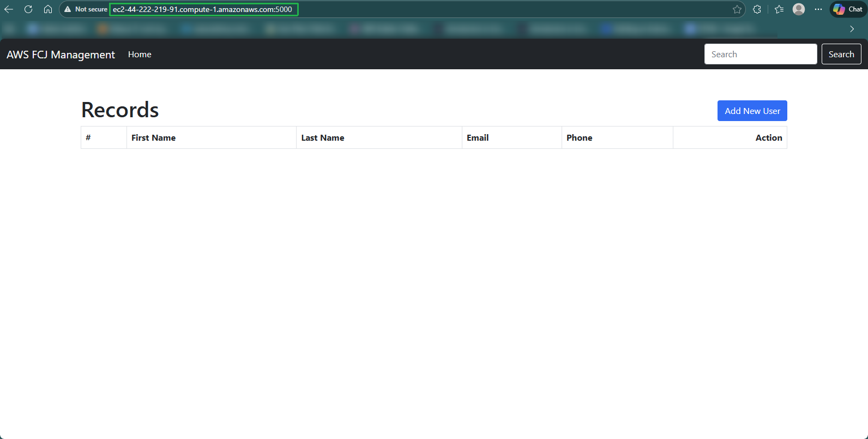Go back with the browser back arrow
The height and width of the screenshot is (439, 868).
pyautogui.click(x=9, y=9)
